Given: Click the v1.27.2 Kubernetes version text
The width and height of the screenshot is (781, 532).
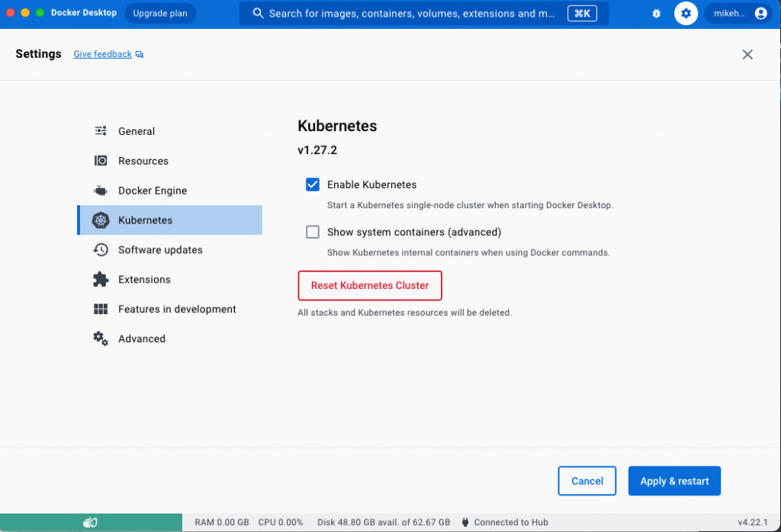Looking at the screenshot, I should (x=317, y=150).
